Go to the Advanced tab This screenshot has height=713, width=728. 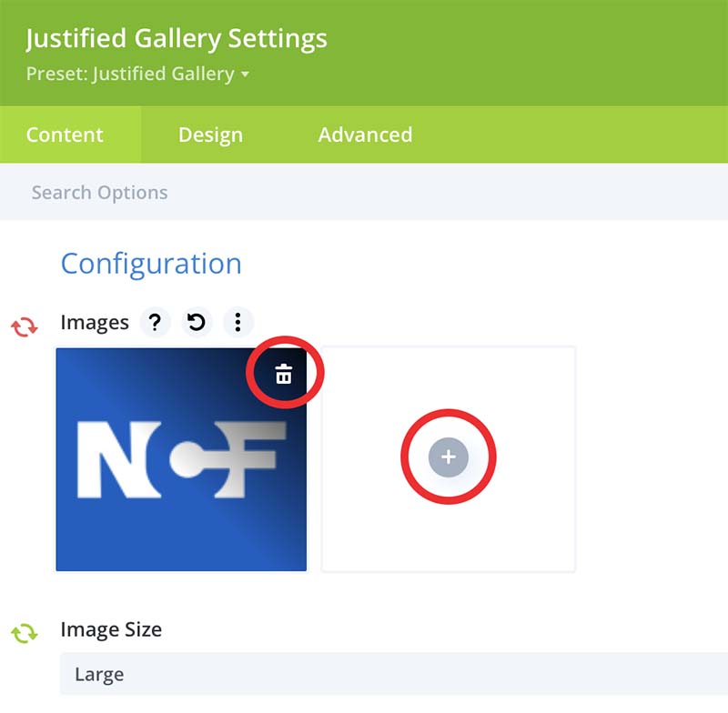coord(365,135)
